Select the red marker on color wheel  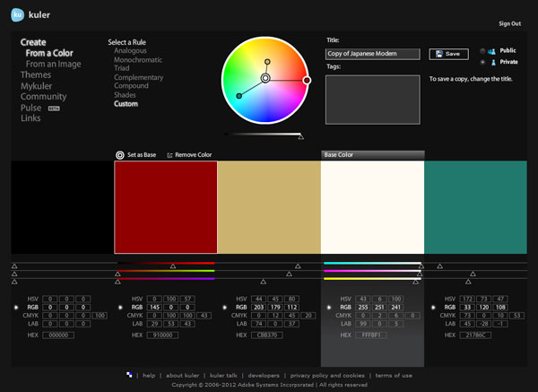307,80
